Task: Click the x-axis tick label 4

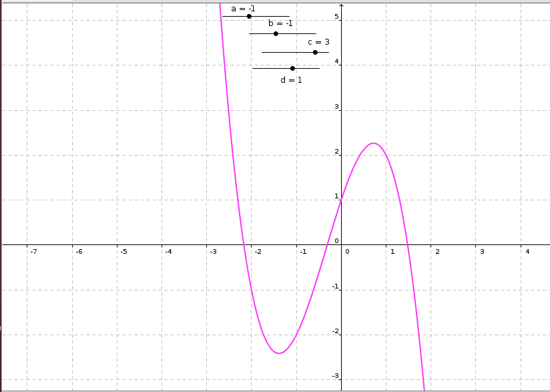Action: (527, 252)
